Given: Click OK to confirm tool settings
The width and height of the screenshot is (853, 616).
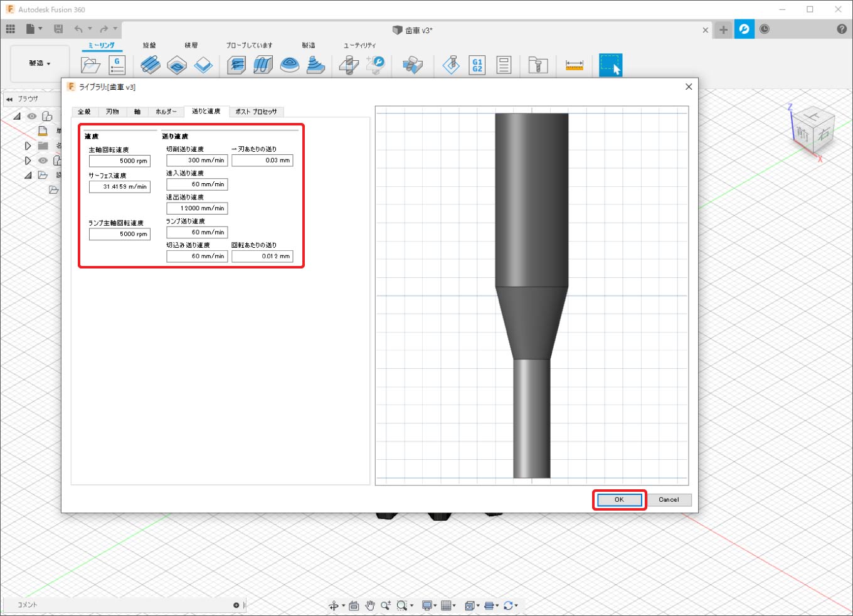Looking at the screenshot, I should (619, 500).
